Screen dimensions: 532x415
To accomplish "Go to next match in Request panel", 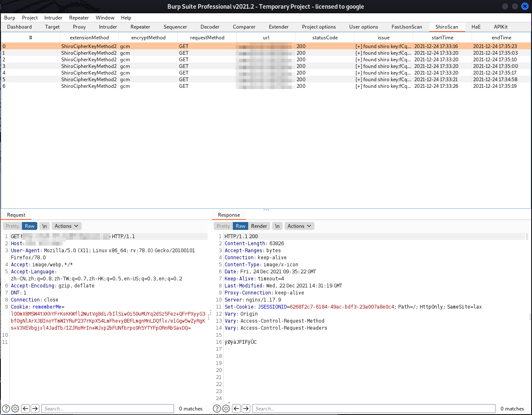I will point(35,408).
